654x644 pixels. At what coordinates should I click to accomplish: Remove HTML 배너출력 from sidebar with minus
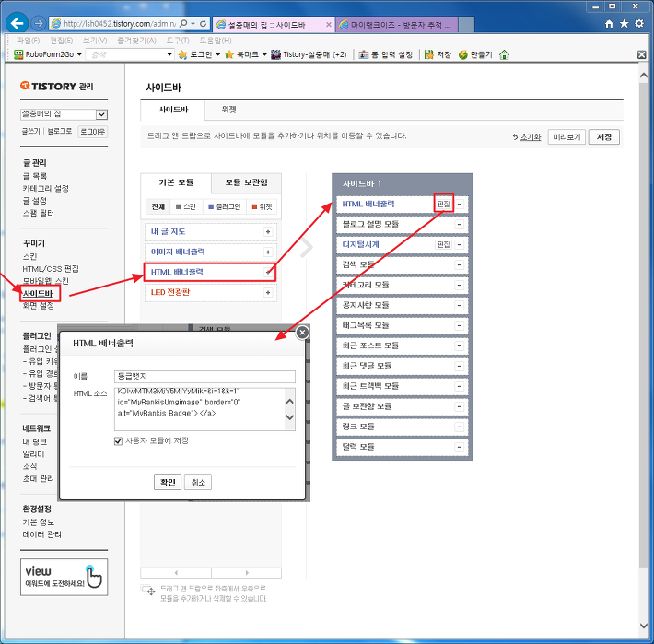(x=460, y=204)
